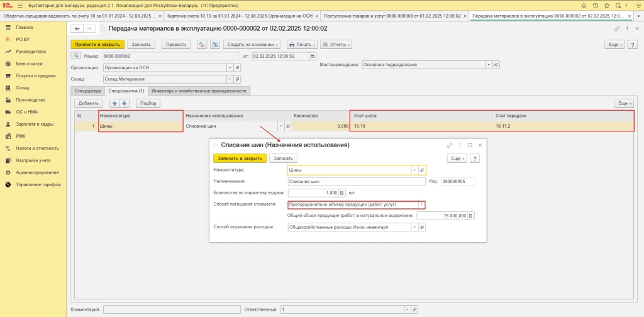Screen dimensions: 644x317
Task: Open calendar picker for document date
Action: click(313, 56)
